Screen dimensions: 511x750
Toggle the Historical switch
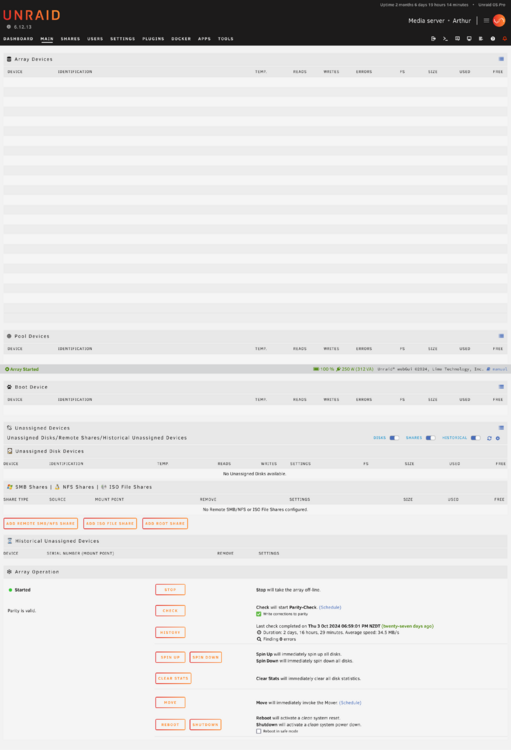coord(476,438)
